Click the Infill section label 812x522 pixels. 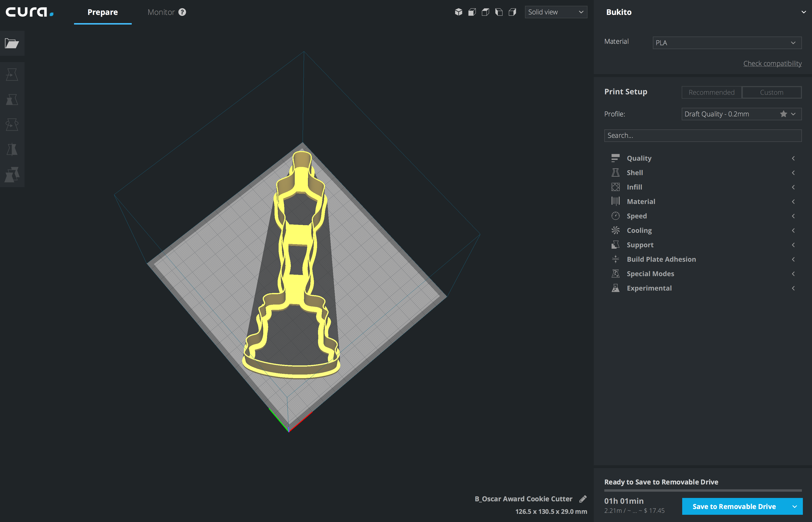tap(634, 187)
